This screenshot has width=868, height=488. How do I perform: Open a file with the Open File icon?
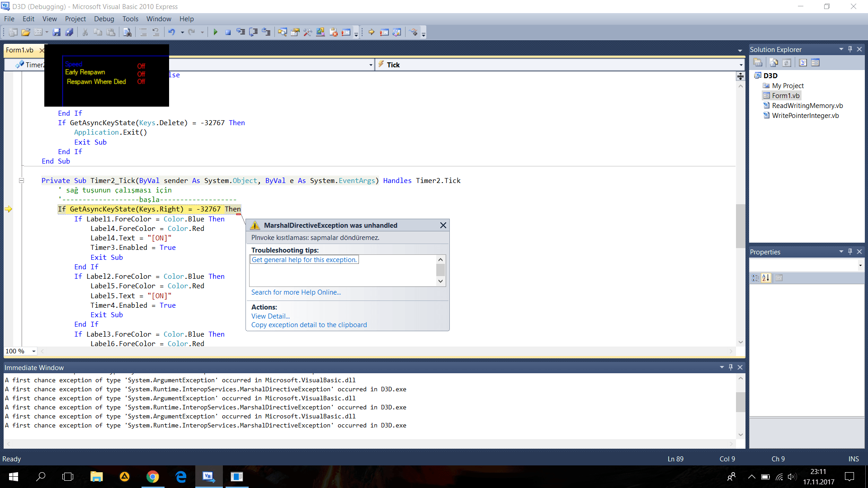26,32
